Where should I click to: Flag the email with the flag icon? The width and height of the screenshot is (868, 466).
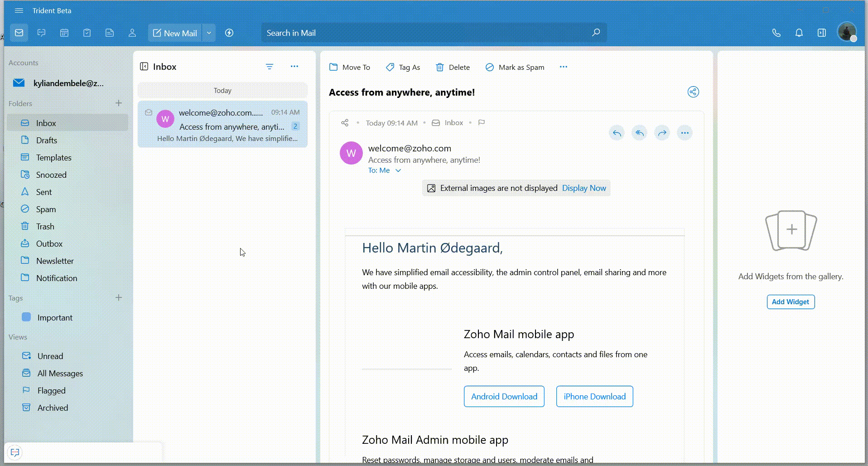pyautogui.click(x=481, y=122)
